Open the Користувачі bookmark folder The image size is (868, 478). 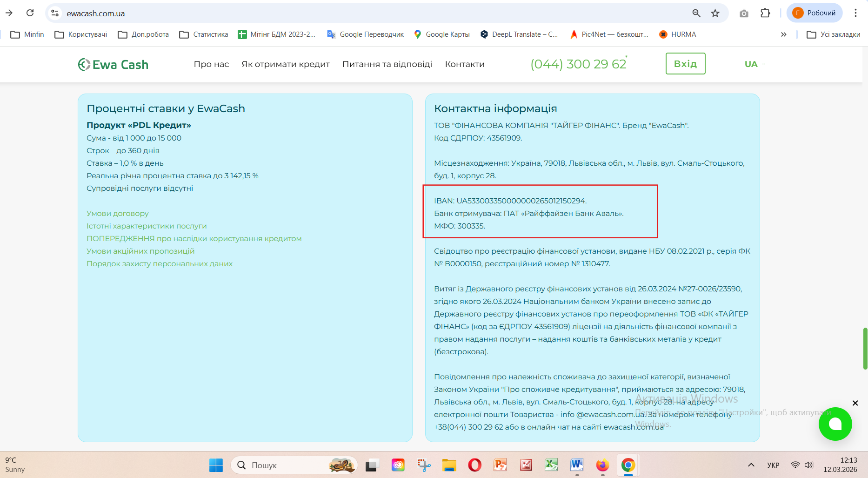pos(81,34)
